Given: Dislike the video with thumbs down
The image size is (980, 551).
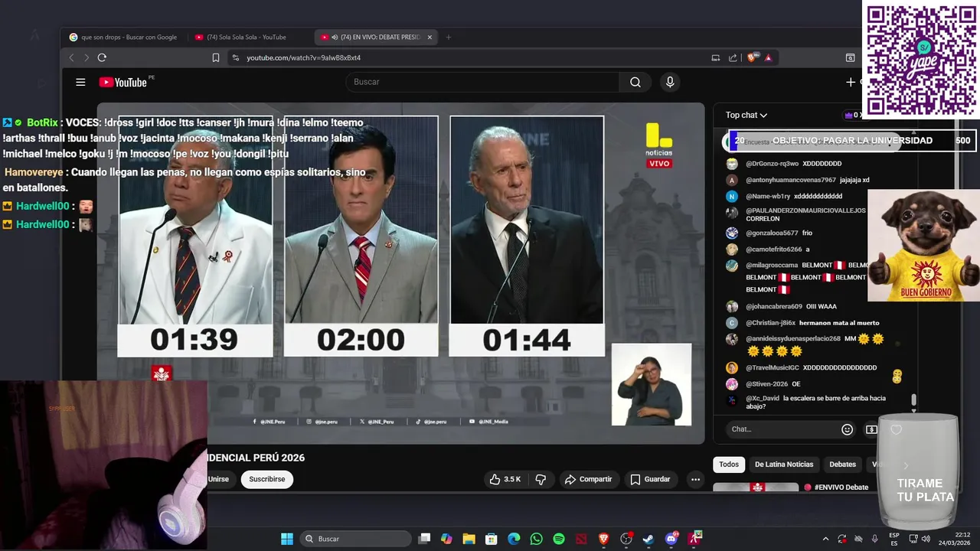Looking at the screenshot, I should coord(541,479).
